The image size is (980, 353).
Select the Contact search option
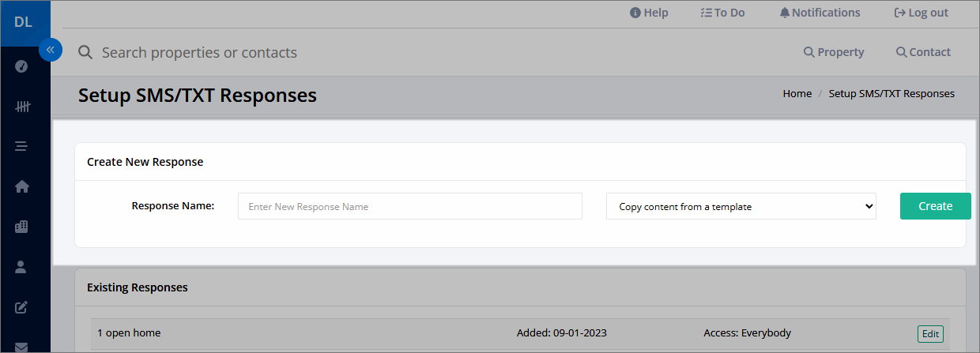coord(923,52)
